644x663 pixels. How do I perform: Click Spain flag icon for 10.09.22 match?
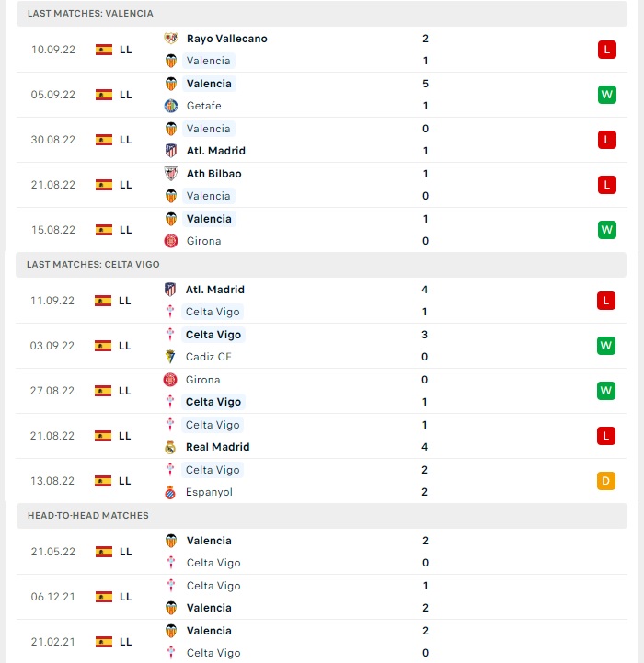tap(104, 50)
